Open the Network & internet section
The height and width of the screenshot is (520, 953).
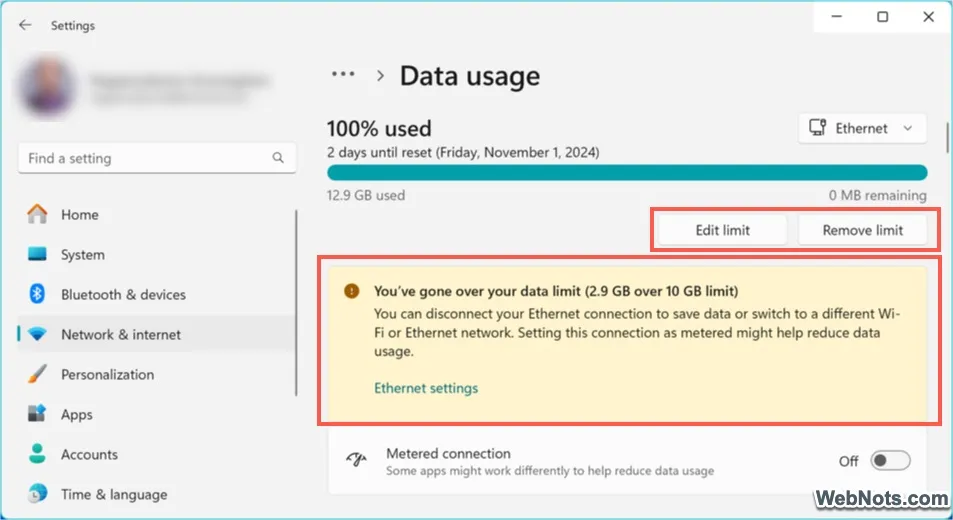[x=120, y=334]
